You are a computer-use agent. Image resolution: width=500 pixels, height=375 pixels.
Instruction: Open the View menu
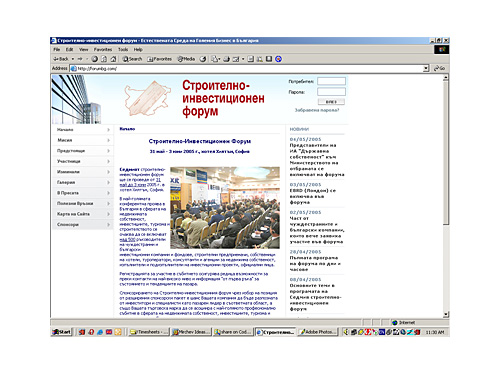click(84, 49)
